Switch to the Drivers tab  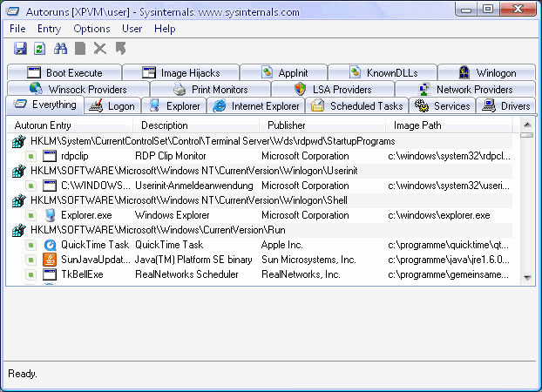pos(506,105)
